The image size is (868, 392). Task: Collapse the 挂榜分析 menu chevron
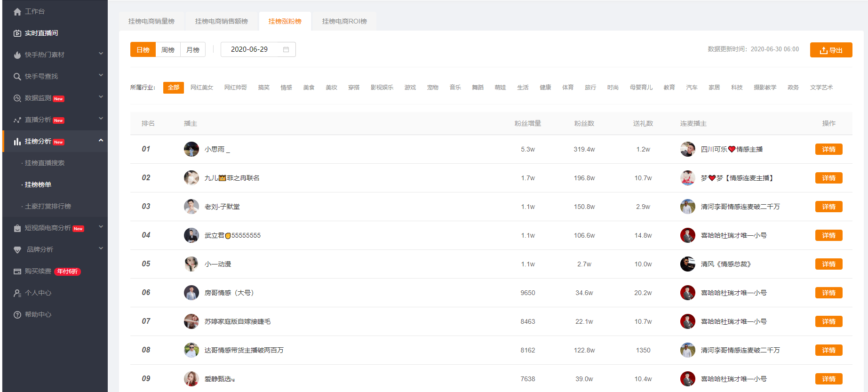click(101, 140)
